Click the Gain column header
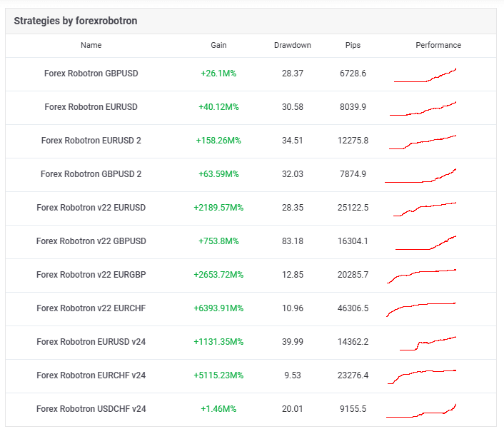Screen dimensions: 504x434 point(218,45)
